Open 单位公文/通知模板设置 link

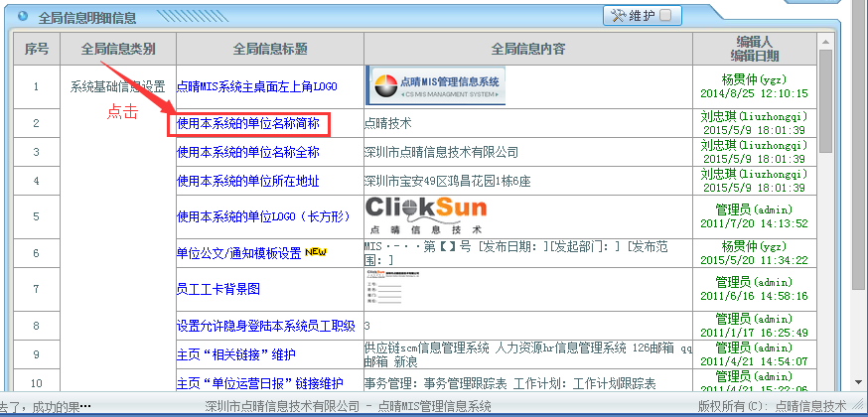pyautogui.click(x=238, y=253)
